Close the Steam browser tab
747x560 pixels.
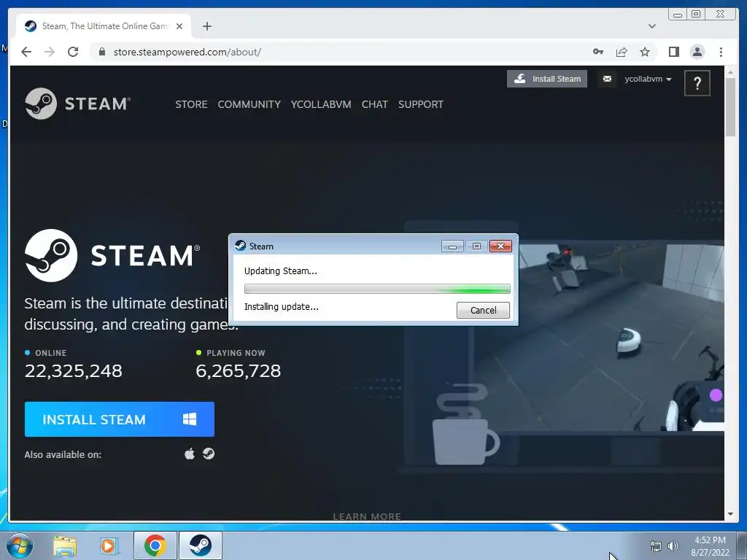[x=179, y=26]
